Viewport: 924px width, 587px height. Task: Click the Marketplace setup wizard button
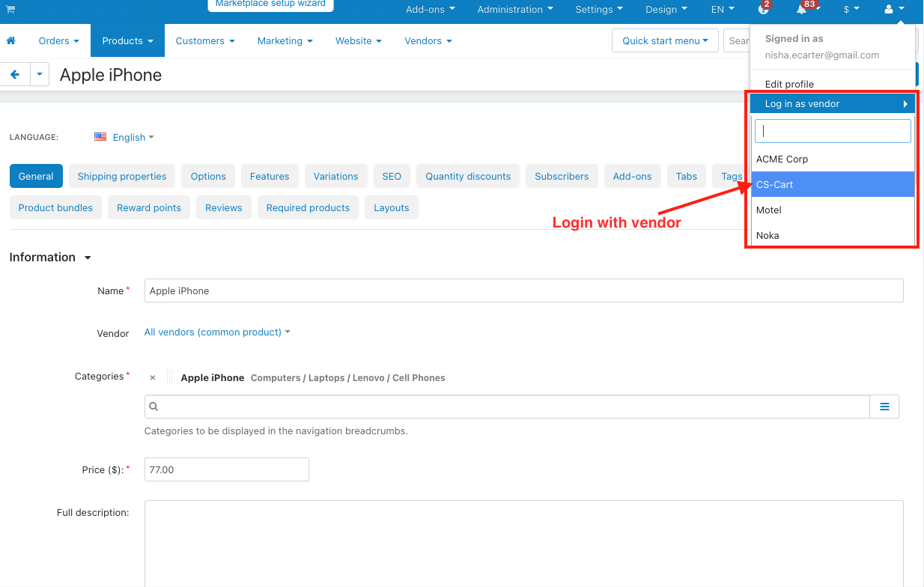(270, 4)
